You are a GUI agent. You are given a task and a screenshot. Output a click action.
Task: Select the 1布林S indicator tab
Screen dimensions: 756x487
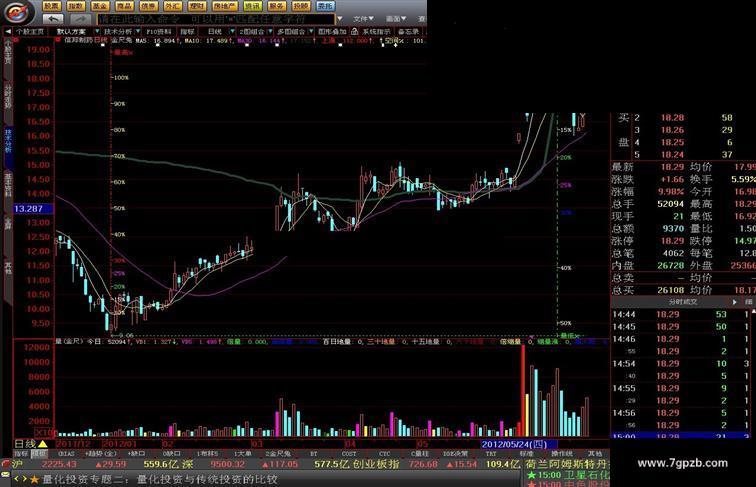pos(207,454)
